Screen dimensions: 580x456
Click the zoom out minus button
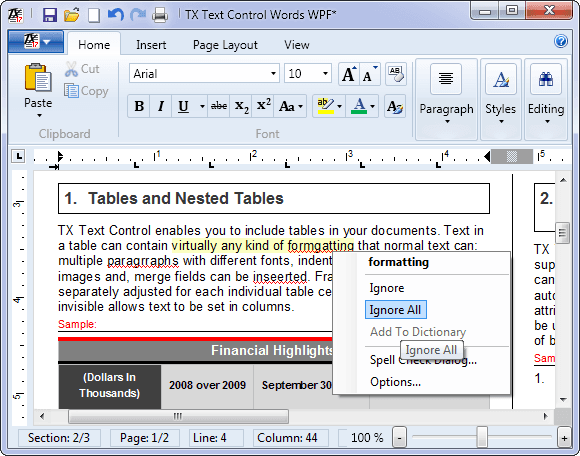(x=399, y=438)
